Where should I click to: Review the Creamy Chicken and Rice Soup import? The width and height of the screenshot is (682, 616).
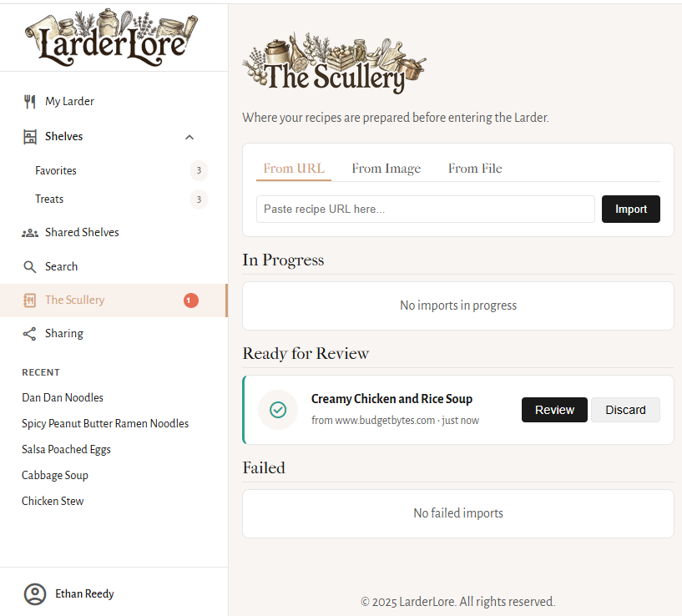pyautogui.click(x=553, y=410)
